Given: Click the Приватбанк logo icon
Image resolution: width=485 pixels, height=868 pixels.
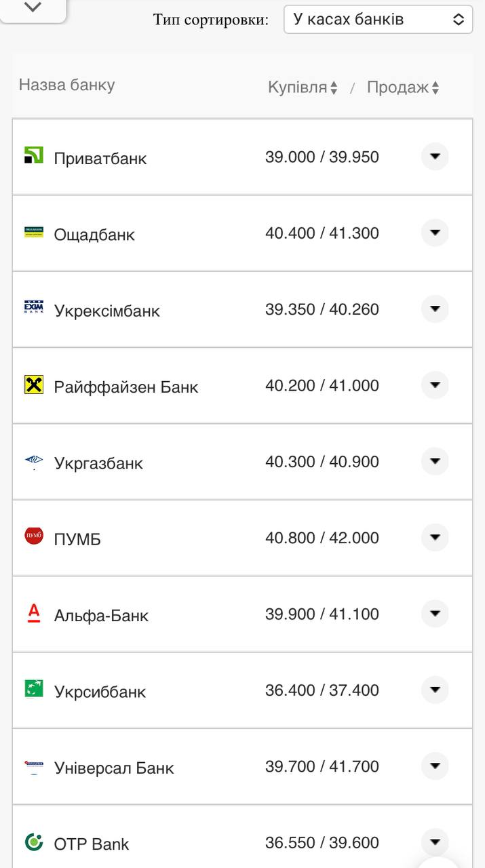Looking at the screenshot, I should 34,155.
